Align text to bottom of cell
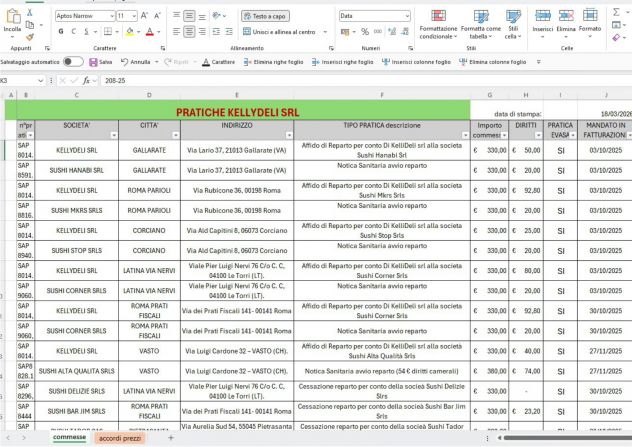This screenshot has height=447, width=632. point(202,16)
